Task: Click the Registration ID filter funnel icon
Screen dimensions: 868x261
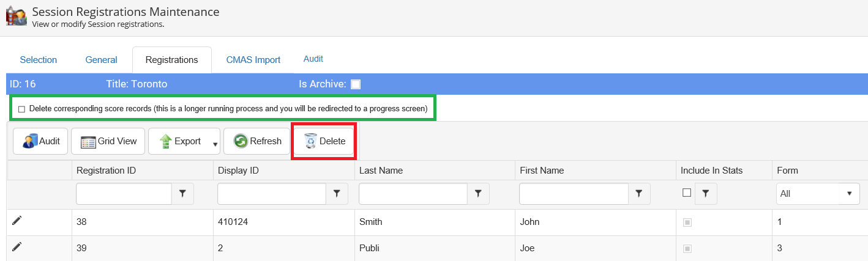Action: [x=182, y=193]
